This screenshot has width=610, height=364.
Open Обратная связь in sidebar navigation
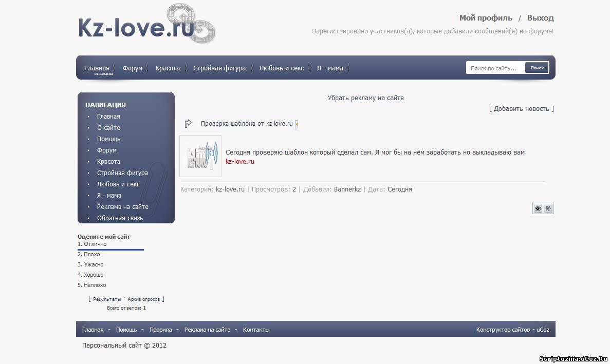[x=120, y=218]
